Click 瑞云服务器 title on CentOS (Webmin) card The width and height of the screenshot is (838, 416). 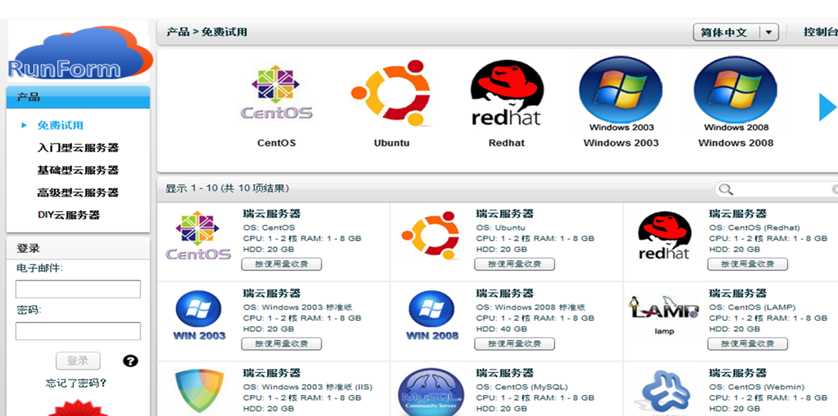tap(738, 373)
